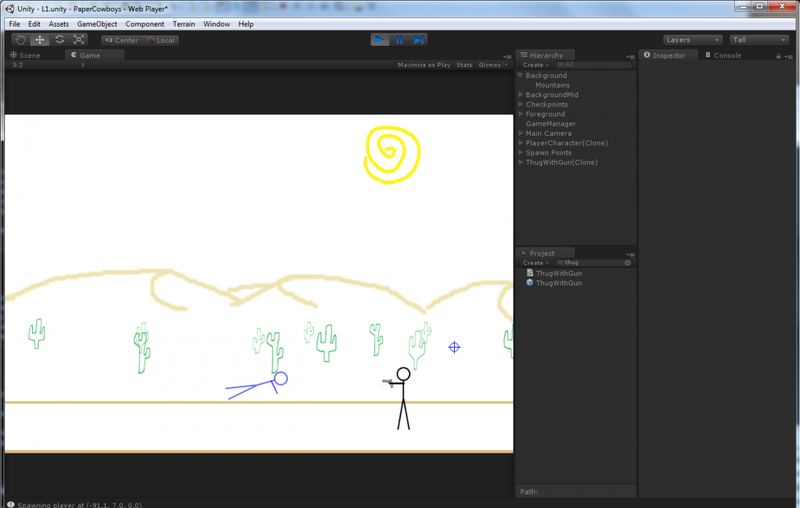Collapse the Background hierarchy item
The width and height of the screenshot is (800, 508).
coord(520,75)
